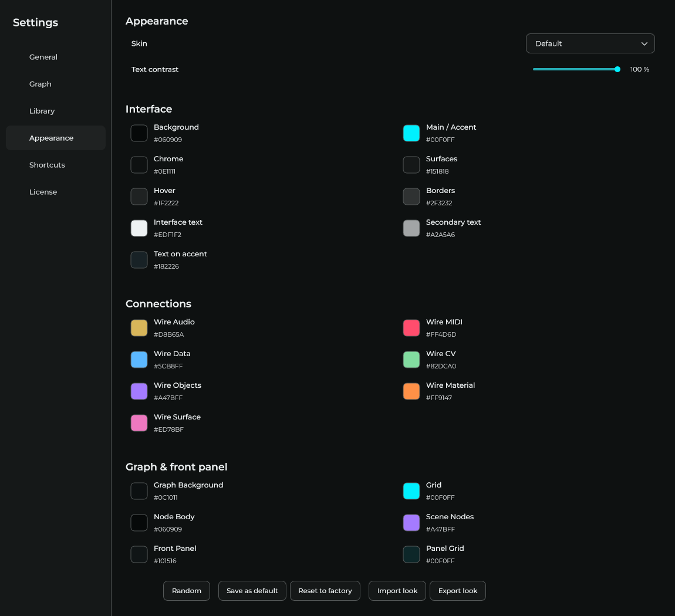The height and width of the screenshot is (616, 675).
Task: Click the Text contrast slider handle
Action: (617, 69)
